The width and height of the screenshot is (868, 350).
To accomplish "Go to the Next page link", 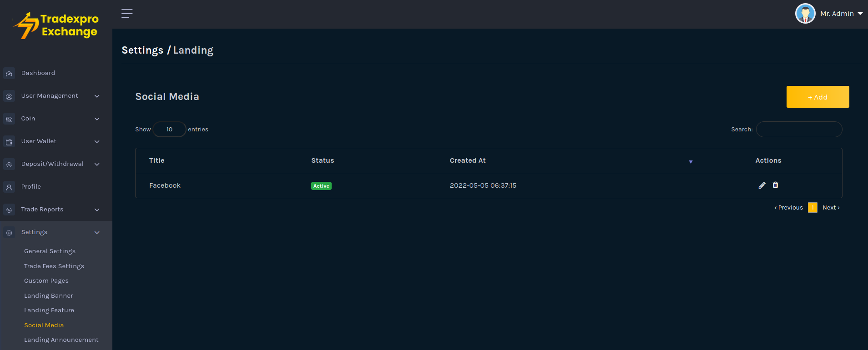I will click(831, 208).
